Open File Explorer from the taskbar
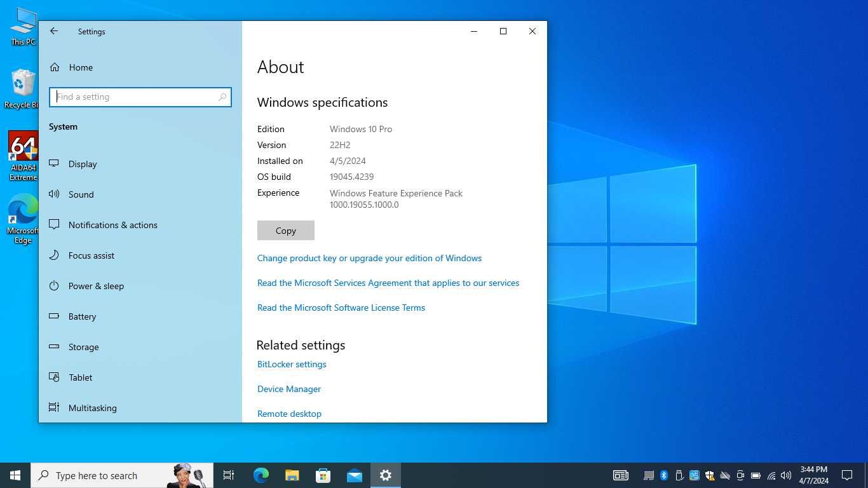The height and width of the screenshot is (488, 868). pos(292,475)
